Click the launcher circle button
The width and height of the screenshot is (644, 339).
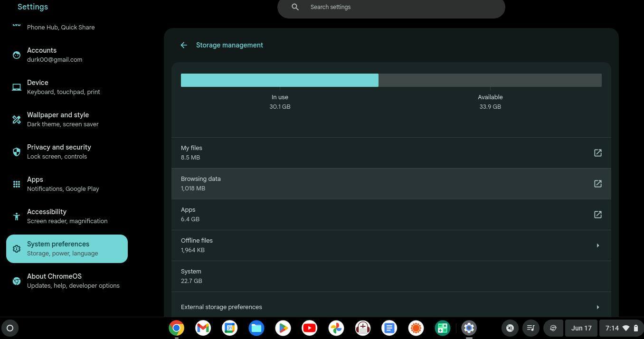click(x=10, y=328)
